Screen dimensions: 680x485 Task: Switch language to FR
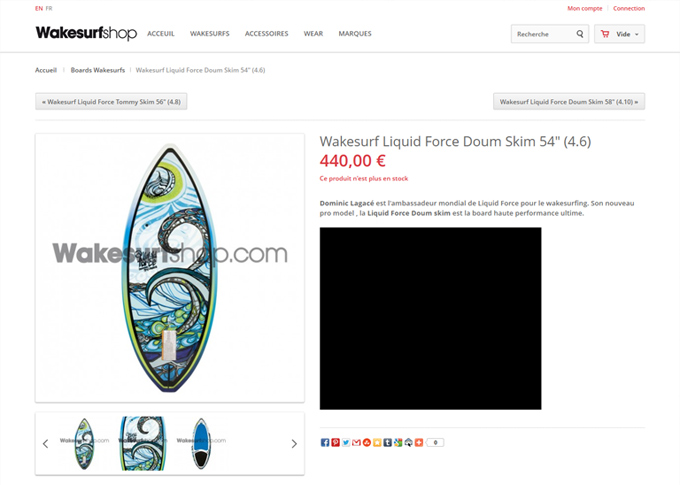49,8
